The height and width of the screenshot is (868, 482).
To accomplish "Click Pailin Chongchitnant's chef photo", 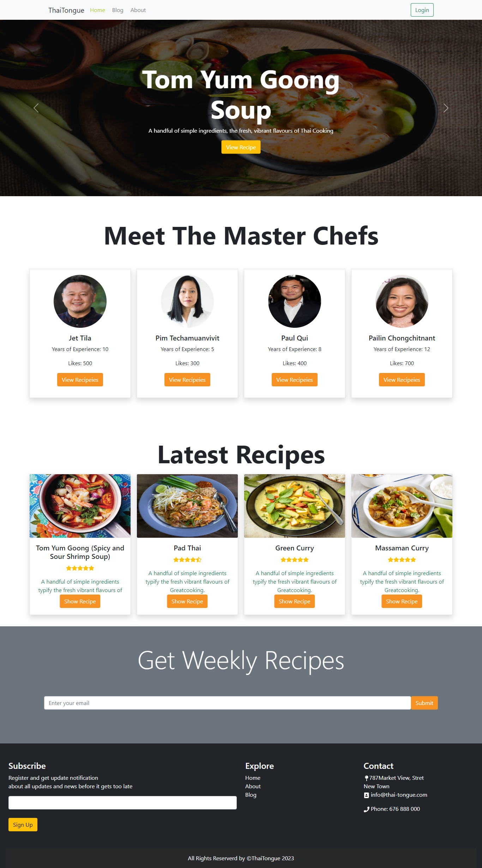I will click(402, 301).
